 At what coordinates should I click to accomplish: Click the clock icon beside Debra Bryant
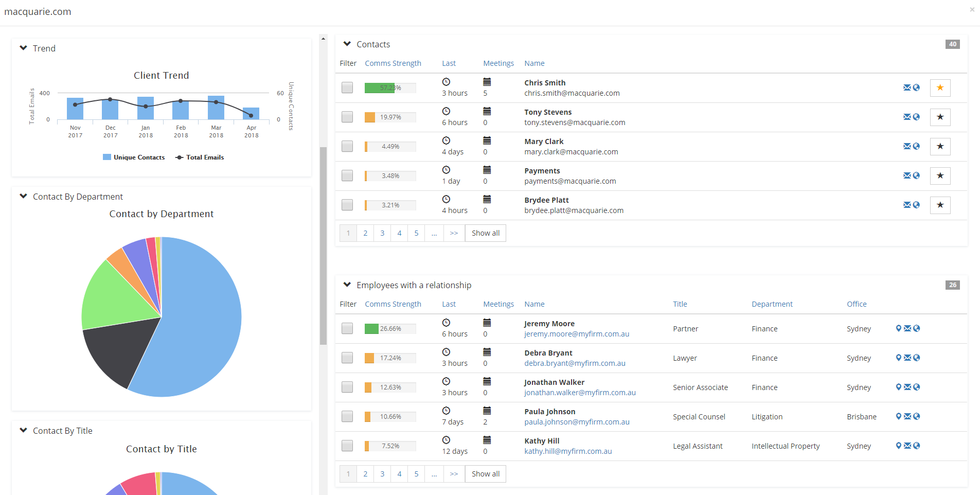point(446,351)
